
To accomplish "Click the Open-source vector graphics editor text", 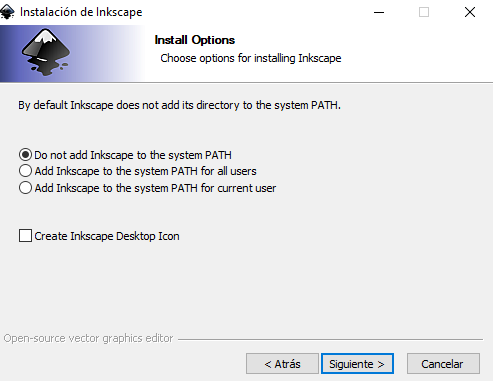I will (88, 338).
